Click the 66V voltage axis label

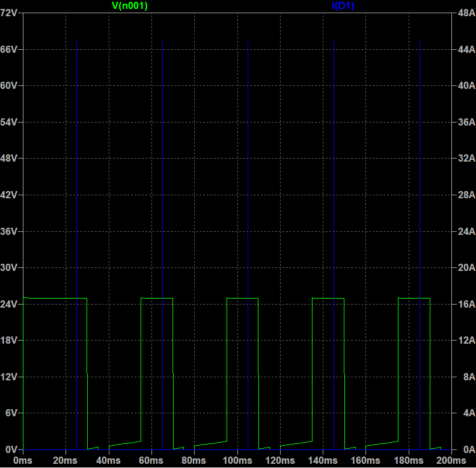[x=9, y=49]
